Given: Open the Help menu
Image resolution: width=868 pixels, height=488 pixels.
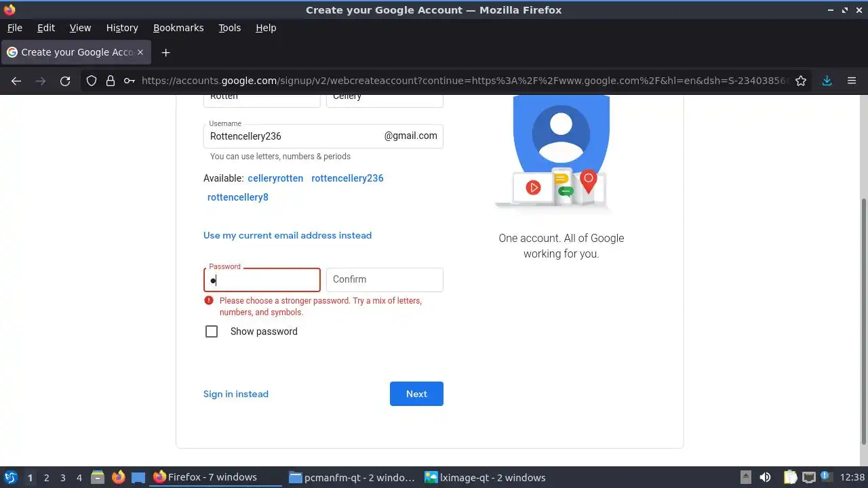Looking at the screenshot, I should click(266, 28).
